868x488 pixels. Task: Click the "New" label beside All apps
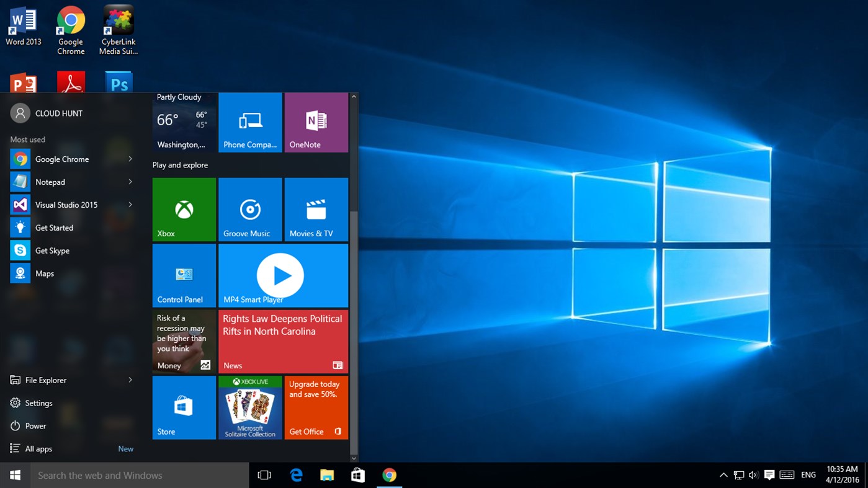pos(125,449)
